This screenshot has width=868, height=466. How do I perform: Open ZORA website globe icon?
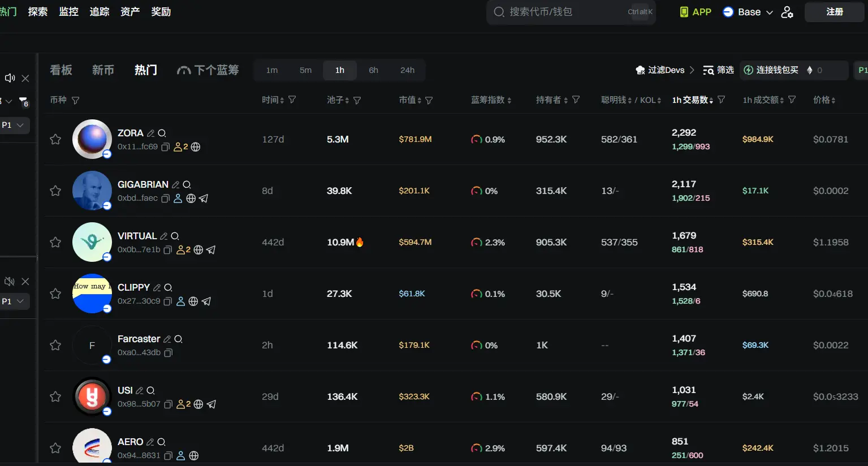(x=196, y=147)
